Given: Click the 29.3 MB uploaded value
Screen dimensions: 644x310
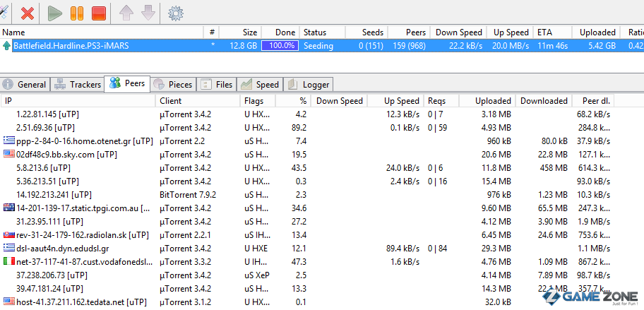Looking at the screenshot, I should pyautogui.click(x=496, y=249).
